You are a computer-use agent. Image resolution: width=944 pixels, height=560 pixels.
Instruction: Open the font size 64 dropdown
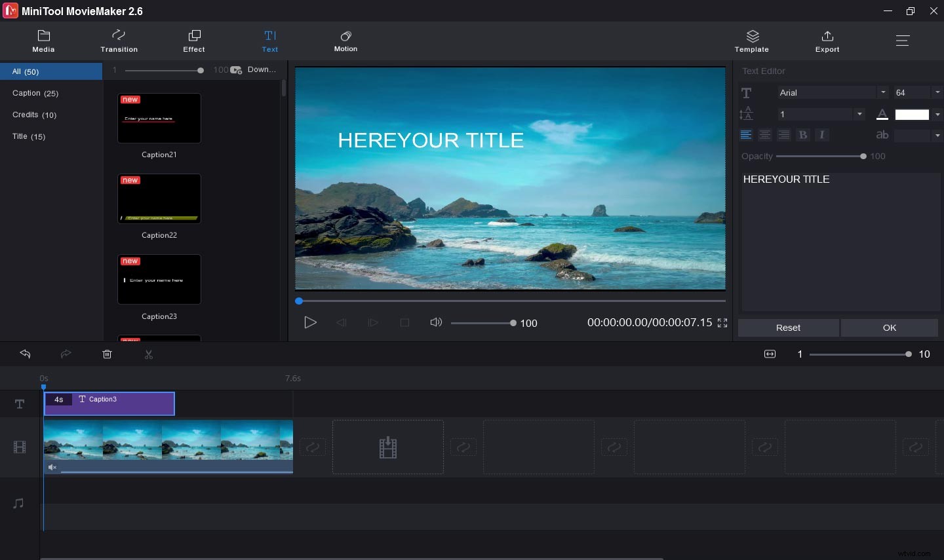coord(938,92)
